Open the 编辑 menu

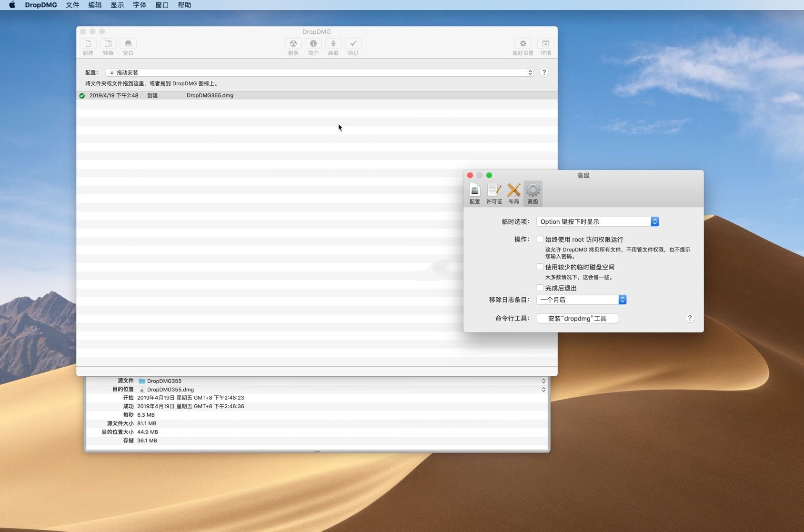pos(95,5)
